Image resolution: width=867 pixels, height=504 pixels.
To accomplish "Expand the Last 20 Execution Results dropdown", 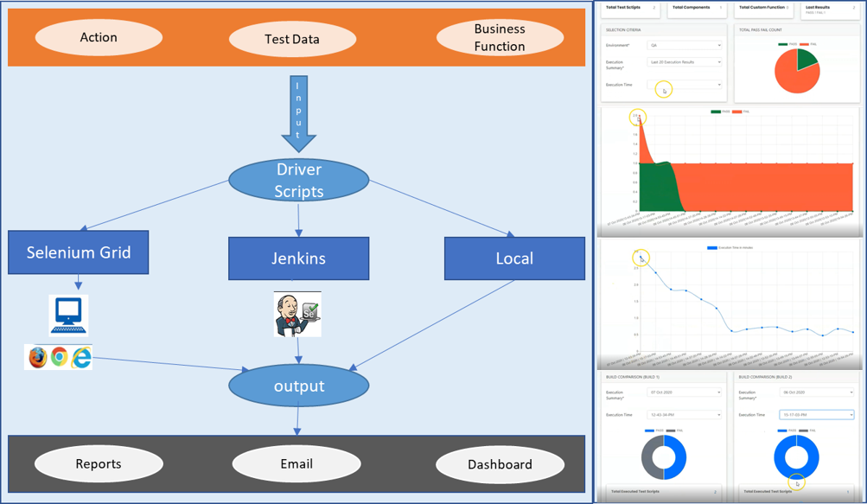I will pyautogui.click(x=684, y=62).
